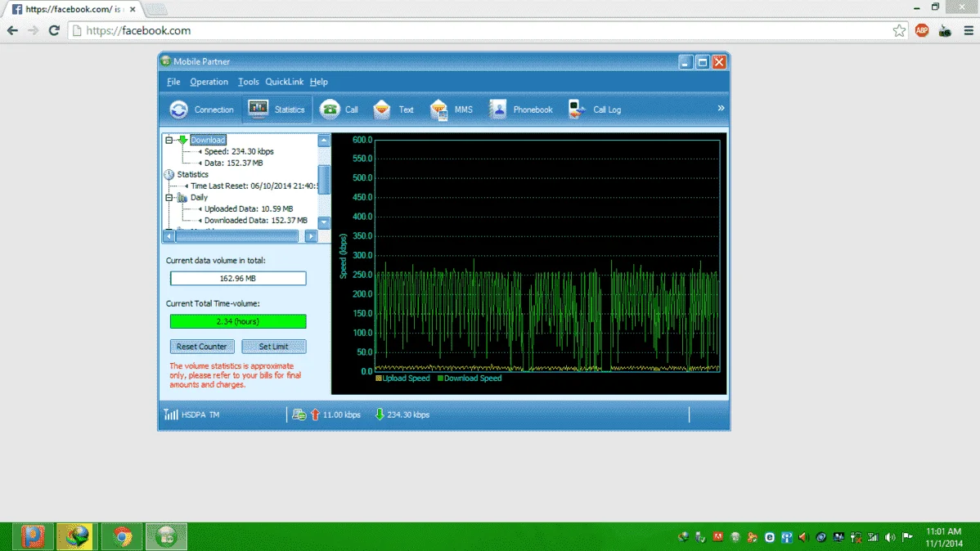Click the Reset Counter button

pyautogui.click(x=202, y=347)
